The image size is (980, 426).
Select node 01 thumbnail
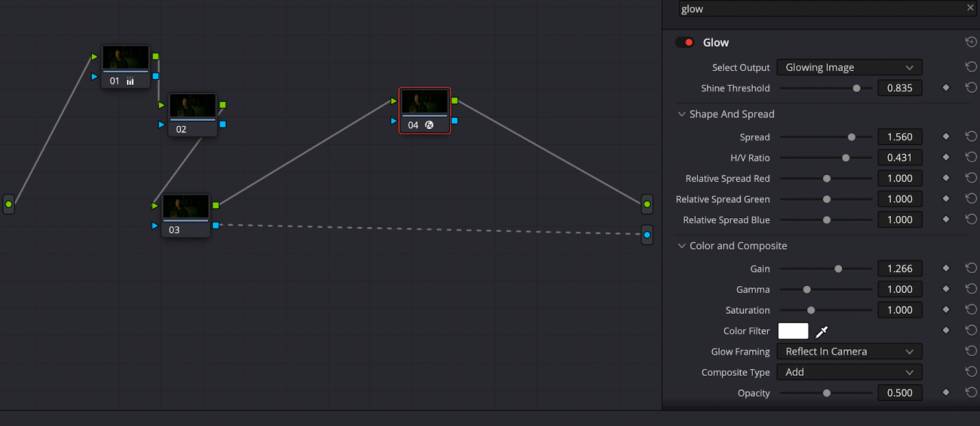[125, 59]
